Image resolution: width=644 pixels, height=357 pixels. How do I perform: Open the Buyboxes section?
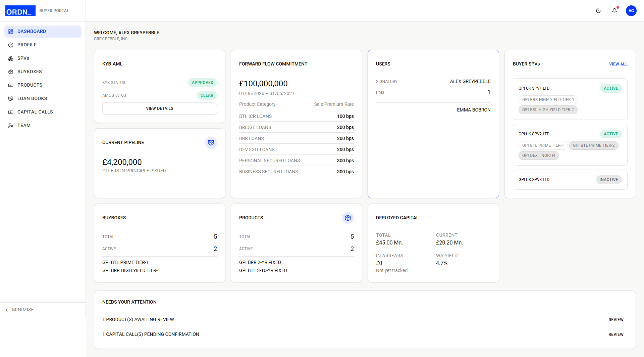43,72
